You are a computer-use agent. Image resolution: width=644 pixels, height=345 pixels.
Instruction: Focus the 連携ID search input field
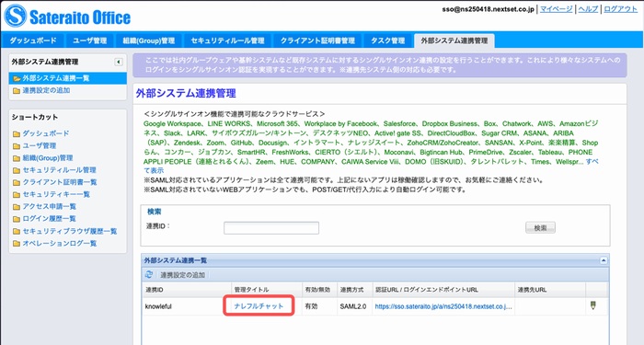pos(271,228)
